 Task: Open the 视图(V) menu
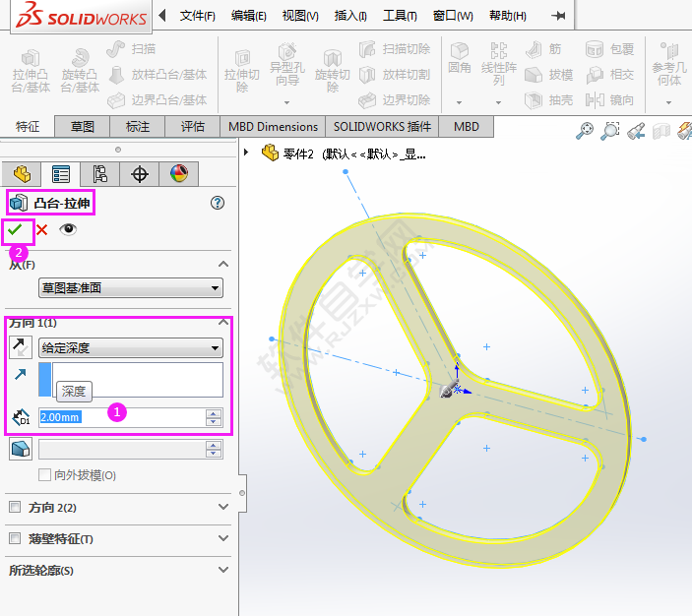click(300, 16)
